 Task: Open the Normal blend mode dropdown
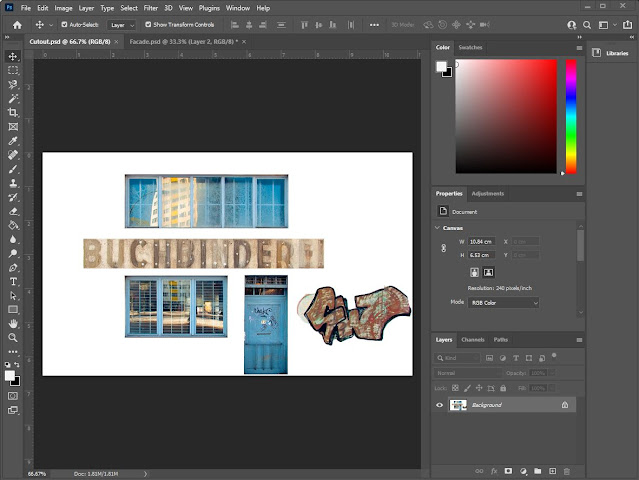coord(468,373)
